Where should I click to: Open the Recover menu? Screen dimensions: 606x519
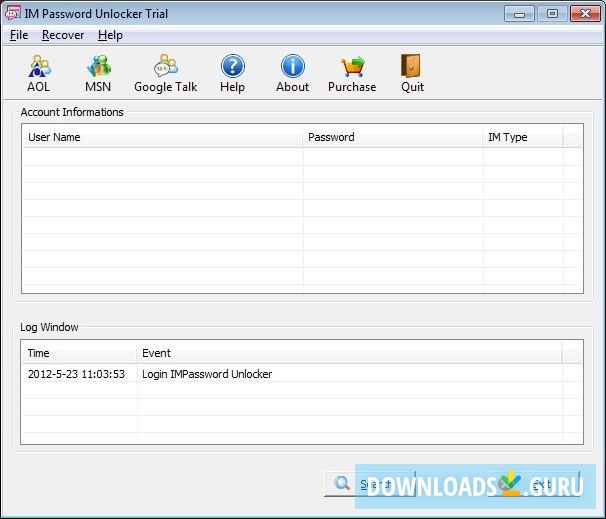(63, 35)
